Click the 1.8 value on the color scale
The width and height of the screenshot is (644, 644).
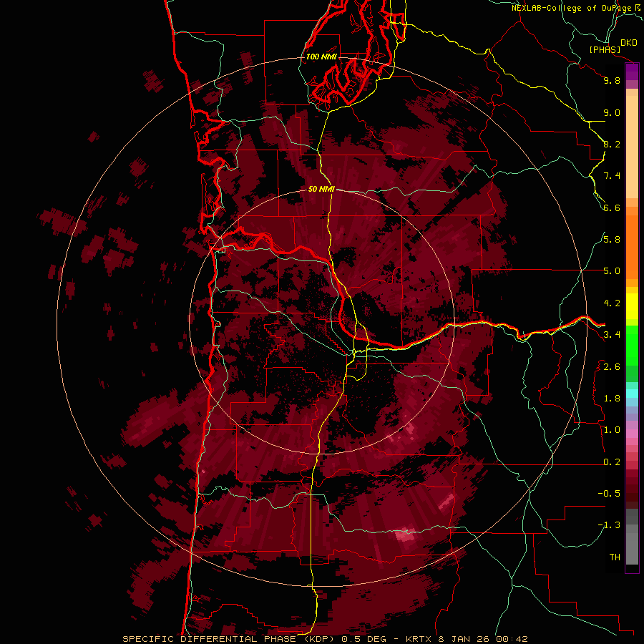pyautogui.click(x=612, y=399)
